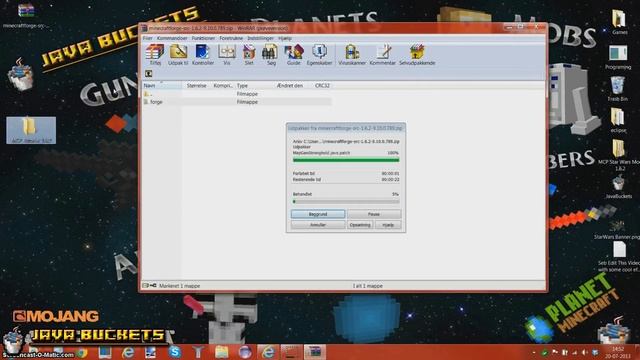This screenshot has height=360, width=640.
Task: Click the Hjælp button in the extraction dialog
Action: pyautogui.click(x=388, y=225)
